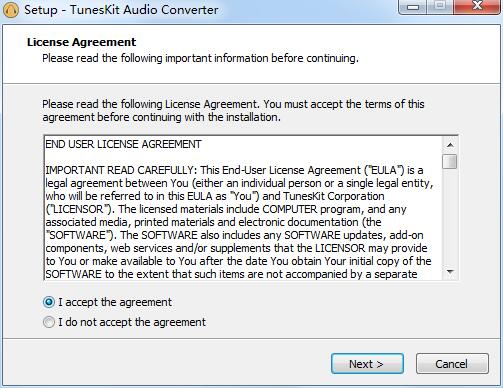
Task: Click inside the EULA license text box
Action: click(x=243, y=208)
